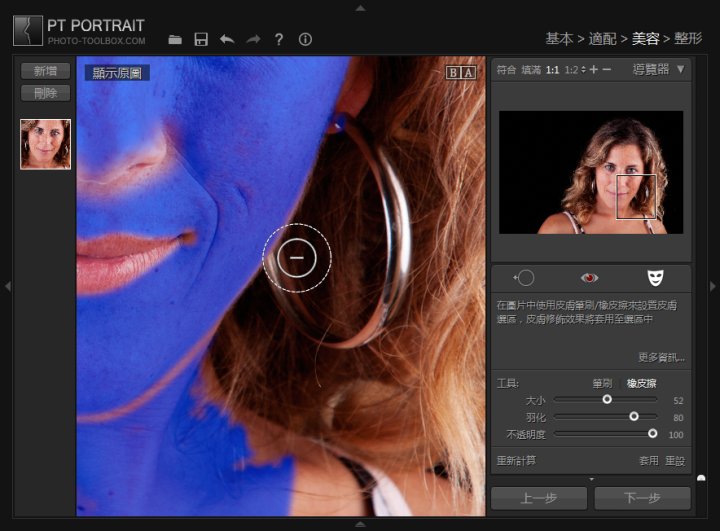Viewport: 720px width, 531px height.
Task: Select the red-eye removal tool icon
Action: coord(589,278)
